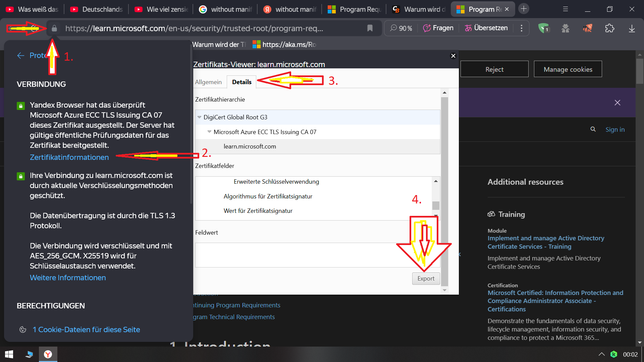Click the Fragen assistant button
The height and width of the screenshot is (362, 644).
click(438, 28)
